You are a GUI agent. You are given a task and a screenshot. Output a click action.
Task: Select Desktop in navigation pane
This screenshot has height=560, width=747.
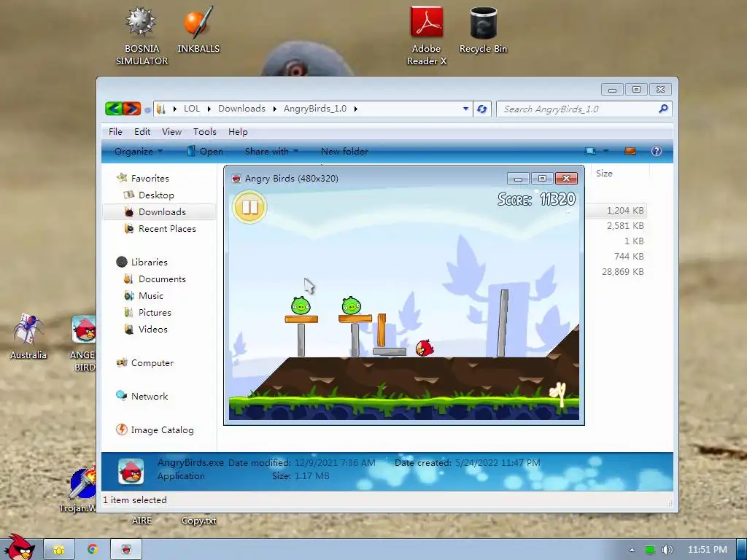point(156,195)
